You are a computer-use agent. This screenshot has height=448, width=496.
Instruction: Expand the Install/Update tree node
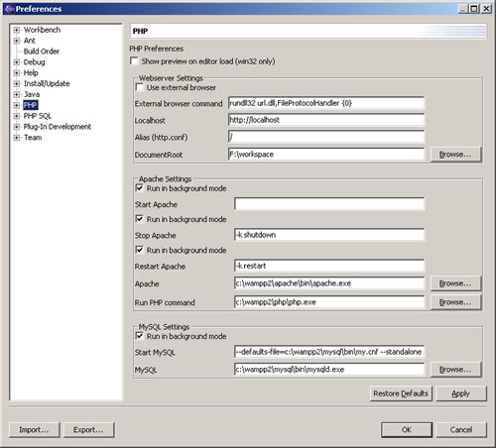pos(17,84)
